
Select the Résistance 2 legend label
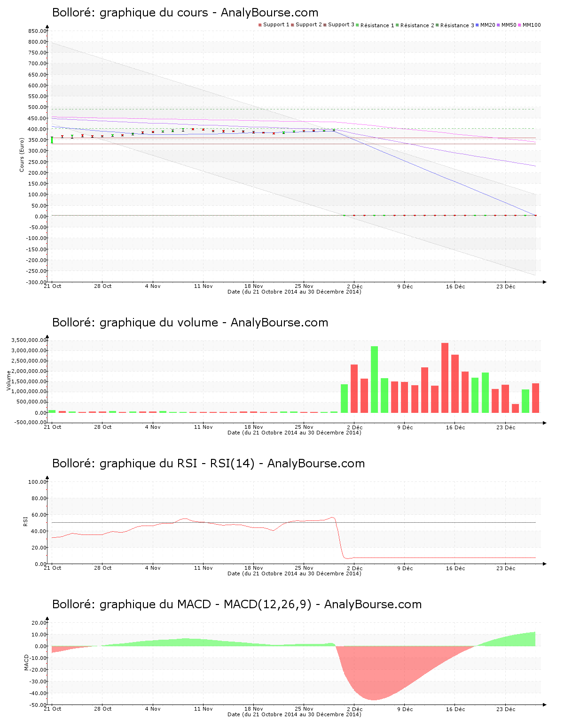(417, 25)
